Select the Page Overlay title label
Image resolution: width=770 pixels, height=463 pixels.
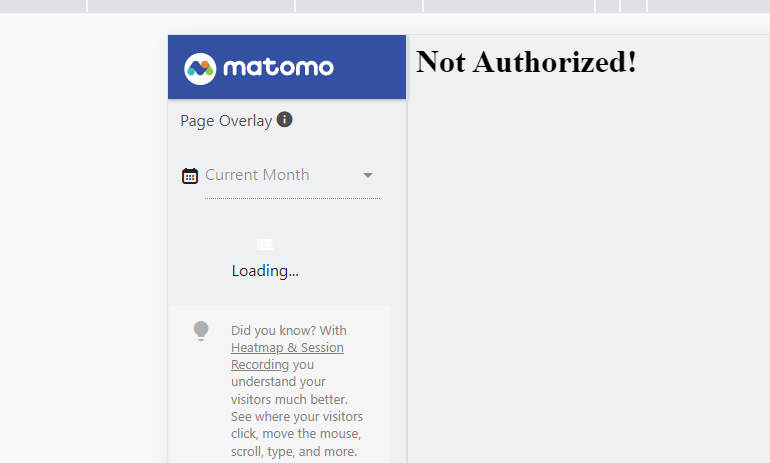226,121
